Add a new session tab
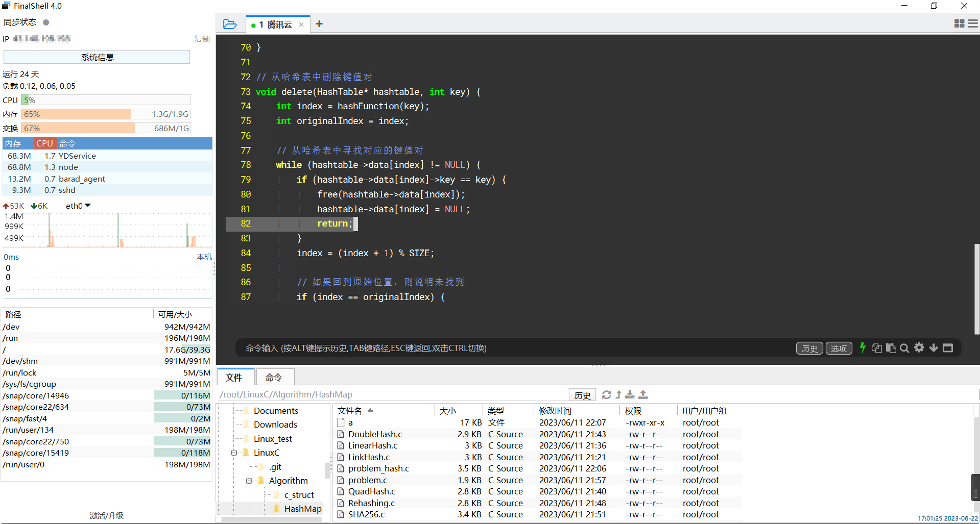 point(319,24)
